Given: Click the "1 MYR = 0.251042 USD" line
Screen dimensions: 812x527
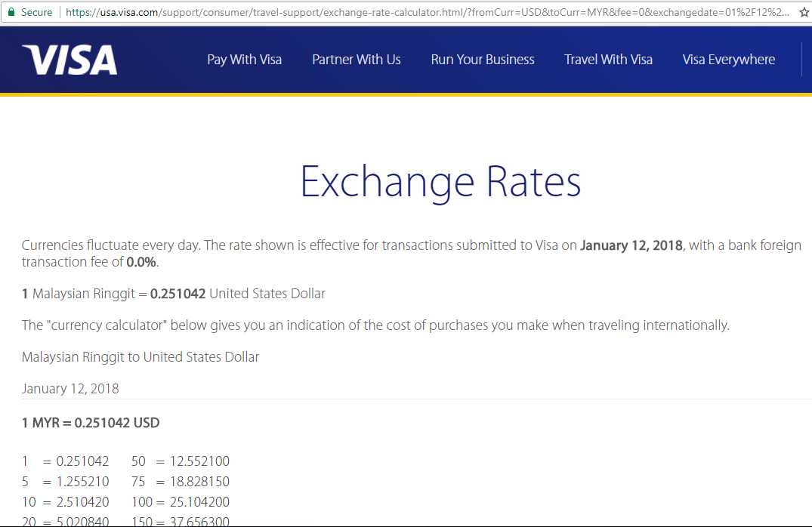Looking at the screenshot, I should (91, 423).
